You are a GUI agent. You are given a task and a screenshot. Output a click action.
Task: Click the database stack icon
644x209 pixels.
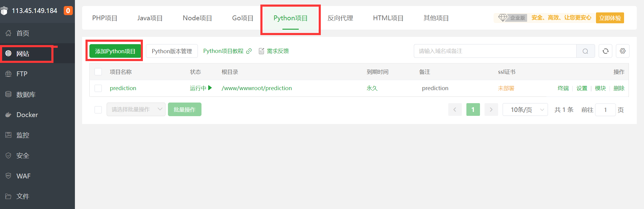8,94
